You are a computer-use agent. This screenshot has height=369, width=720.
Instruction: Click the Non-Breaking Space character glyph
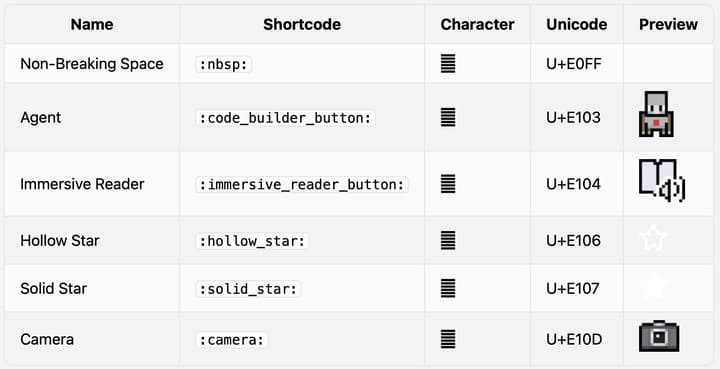click(448, 63)
